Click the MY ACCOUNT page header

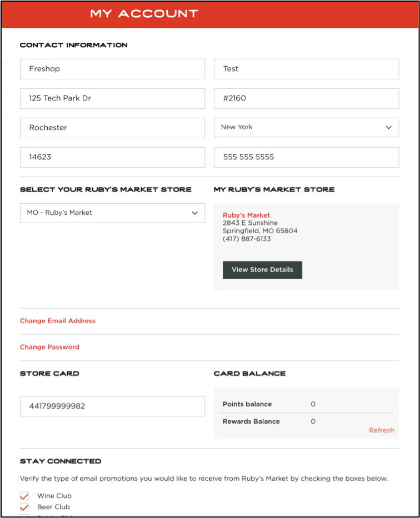[144, 13]
